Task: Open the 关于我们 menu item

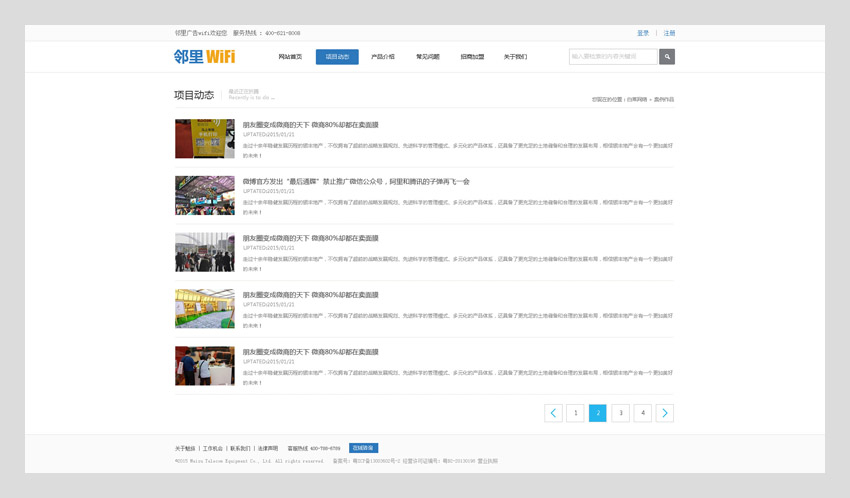Action: tap(515, 57)
